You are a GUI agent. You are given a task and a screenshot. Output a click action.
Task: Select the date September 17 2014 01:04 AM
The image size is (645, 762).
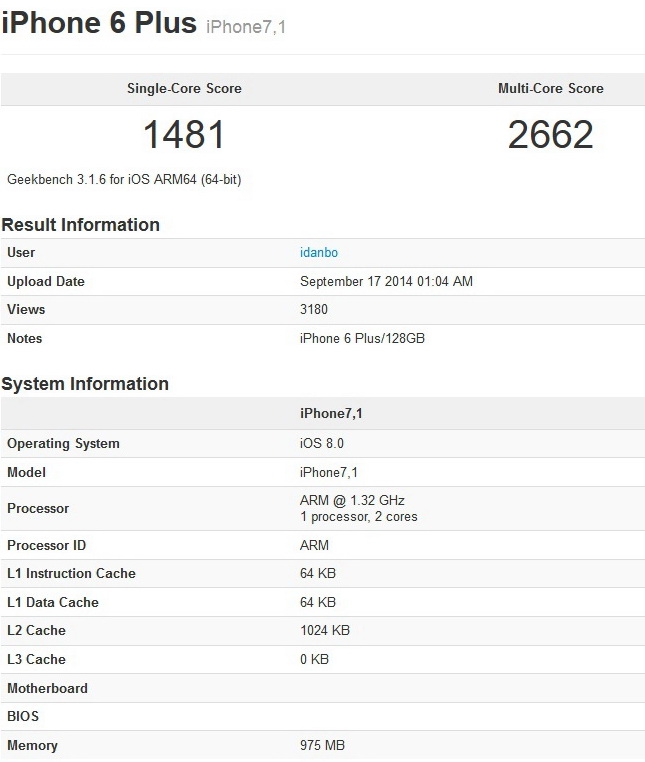click(386, 281)
